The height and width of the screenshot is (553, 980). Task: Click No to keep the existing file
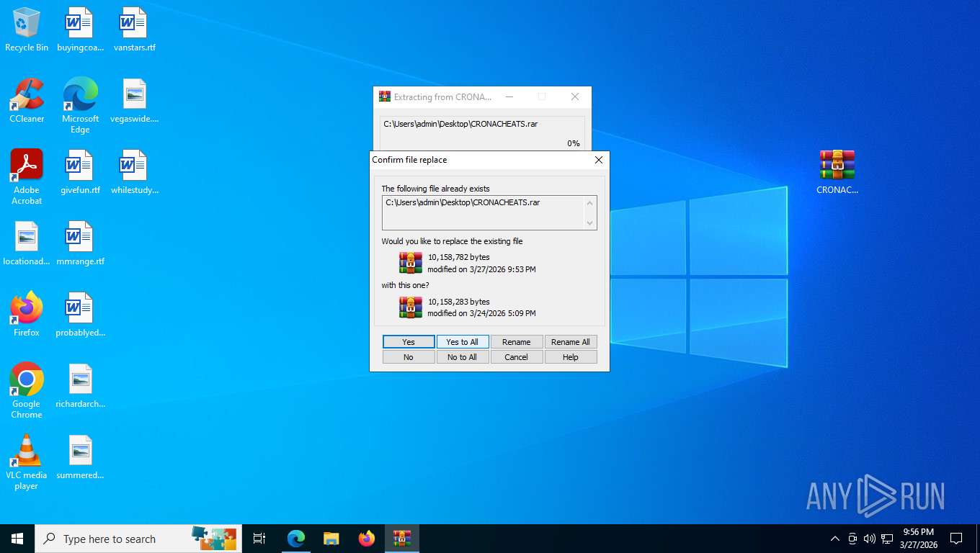409,357
